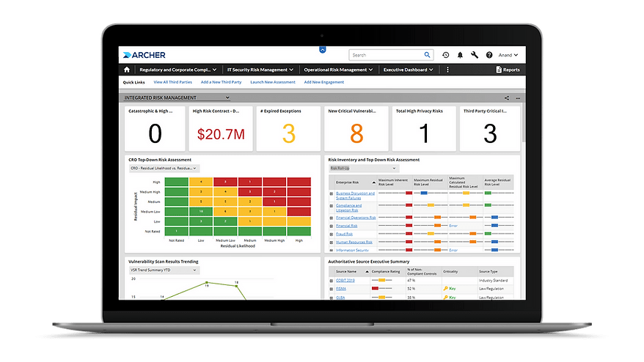Image resolution: width=644 pixels, height=362 pixels.
Task: Open the CRO Residual Likelihood chart dropdown
Action: click(x=195, y=169)
